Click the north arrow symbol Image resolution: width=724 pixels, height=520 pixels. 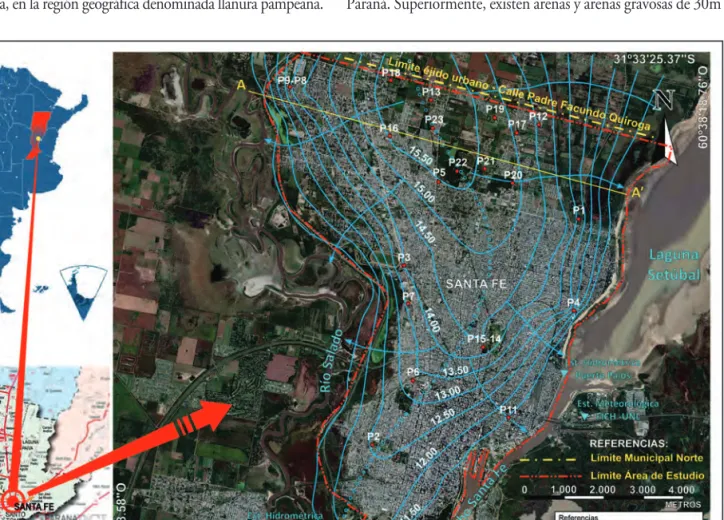coord(667,127)
